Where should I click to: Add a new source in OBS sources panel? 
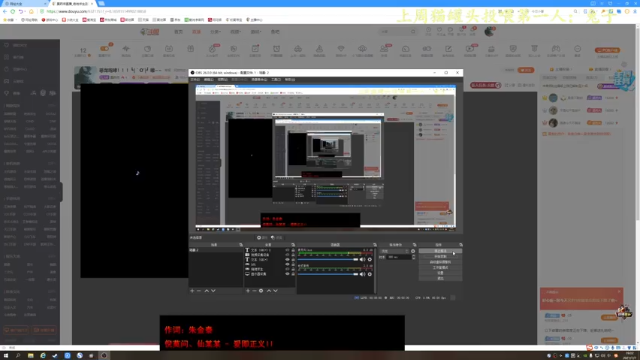(248, 291)
